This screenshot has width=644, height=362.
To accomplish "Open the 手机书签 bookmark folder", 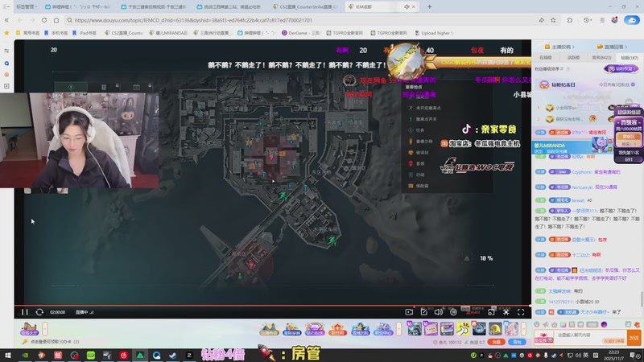I will click(x=56, y=33).
